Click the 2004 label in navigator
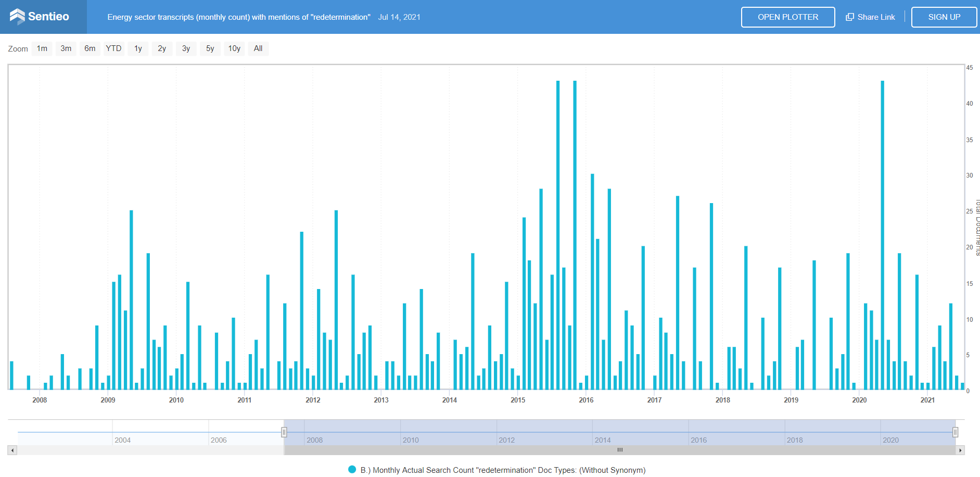This screenshot has height=477, width=980. coord(123,440)
